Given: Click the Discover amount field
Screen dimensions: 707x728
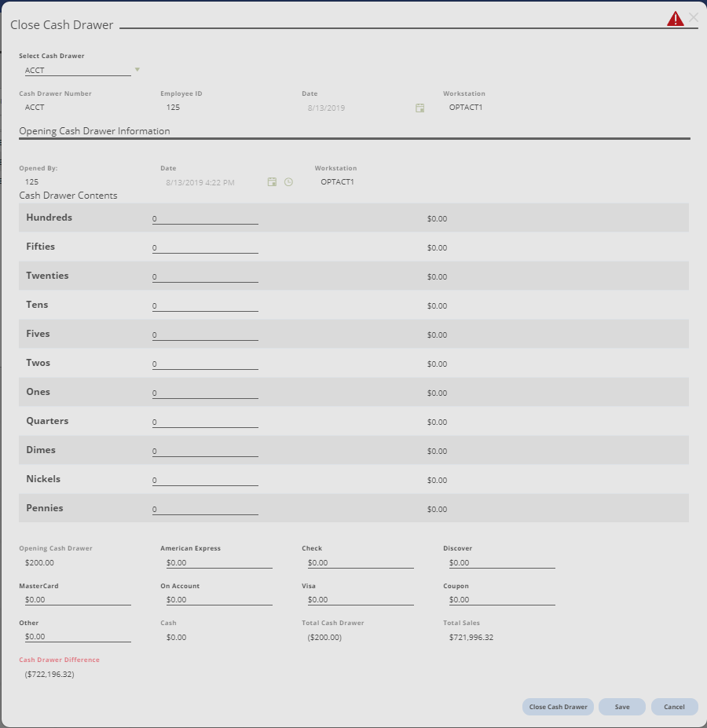Looking at the screenshot, I should (502, 563).
